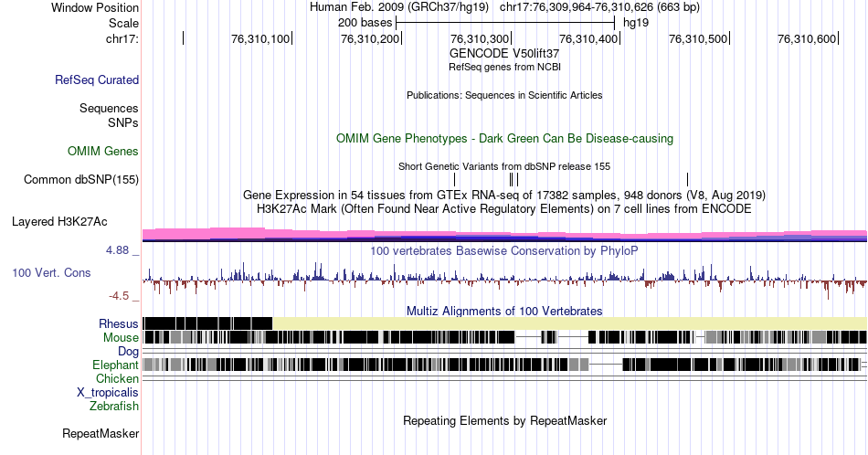The width and height of the screenshot is (868, 455).
Task: Click the Dog alignment label
Action: tap(129, 352)
